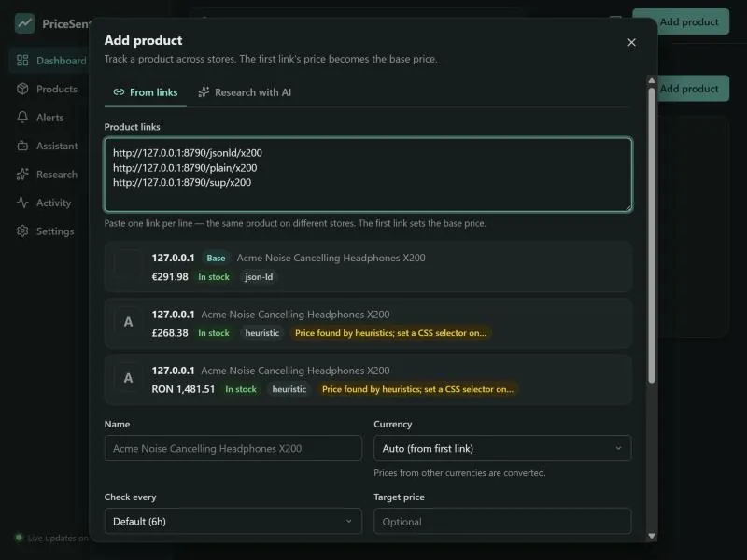The height and width of the screenshot is (560, 747).
Task: Open Products in the sidebar
Action: pyautogui.click(x=49, y=89)
